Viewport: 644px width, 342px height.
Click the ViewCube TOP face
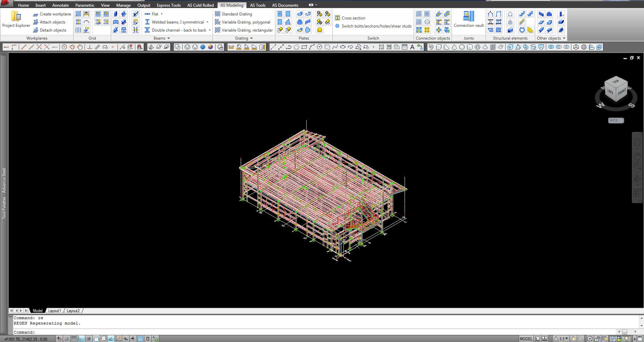(615, 82)
